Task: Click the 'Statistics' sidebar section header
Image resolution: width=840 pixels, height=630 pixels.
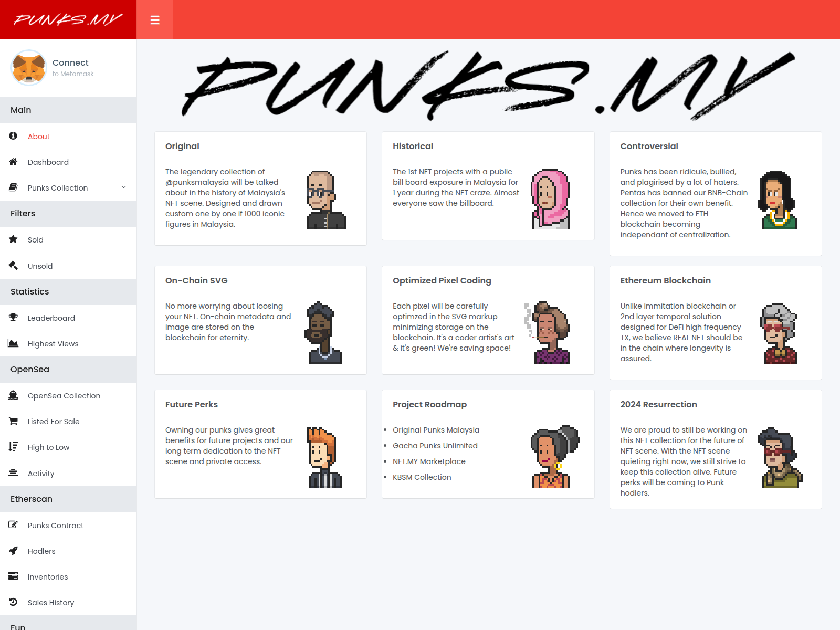Action: tap(68, 292)
